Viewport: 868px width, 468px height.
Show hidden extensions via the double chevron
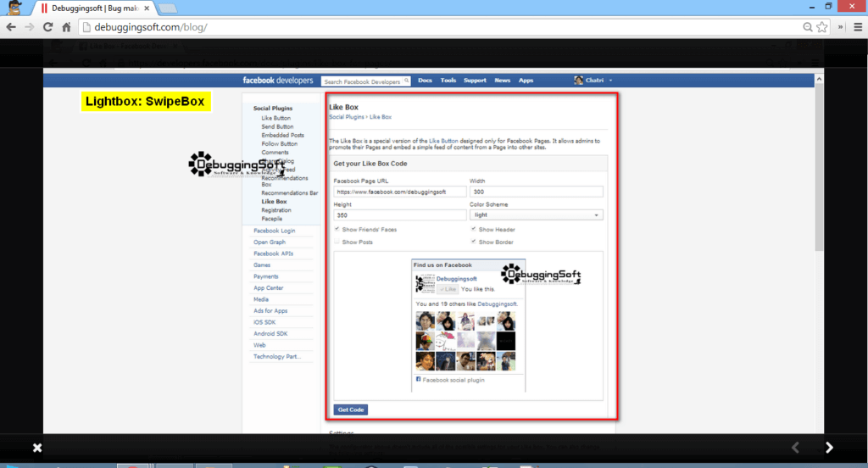[840, 27]
